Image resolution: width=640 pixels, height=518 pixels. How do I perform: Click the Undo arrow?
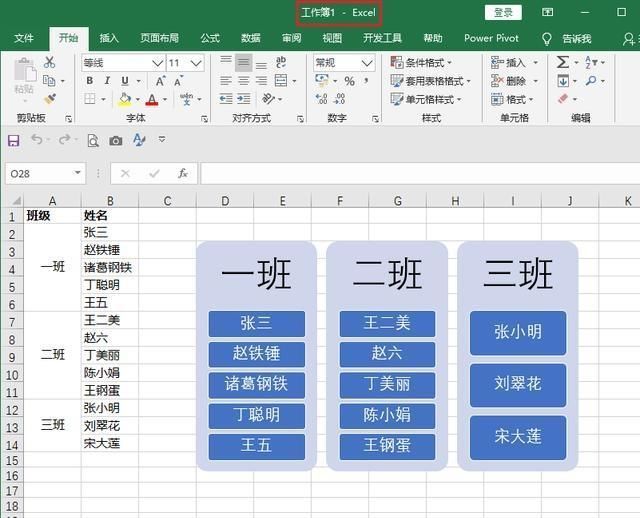click(x=37, y=140)
